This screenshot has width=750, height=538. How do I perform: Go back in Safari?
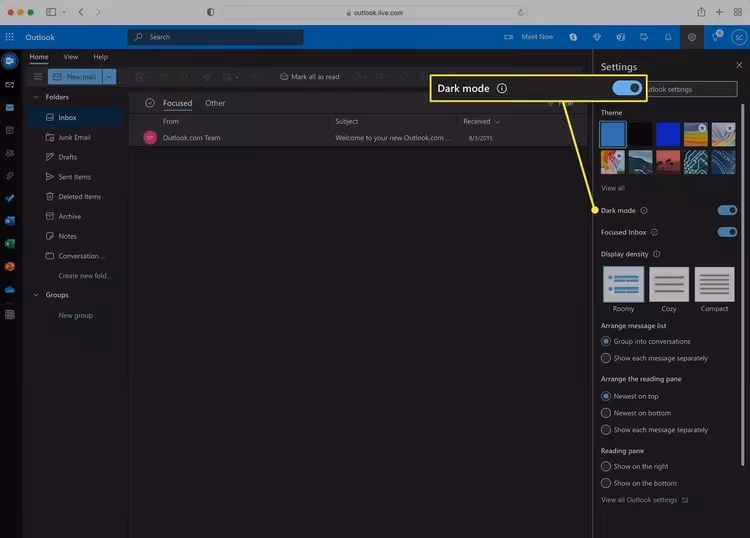pos(81,12)
